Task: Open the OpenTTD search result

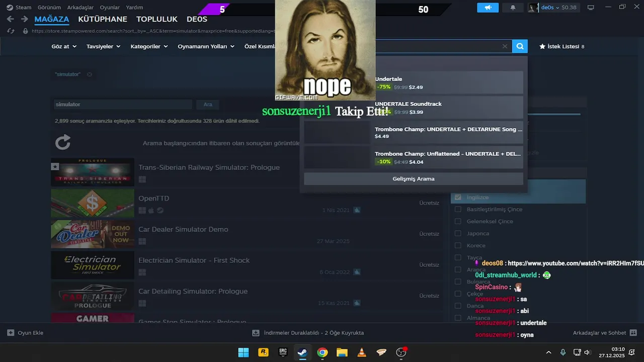Action: 247,203
